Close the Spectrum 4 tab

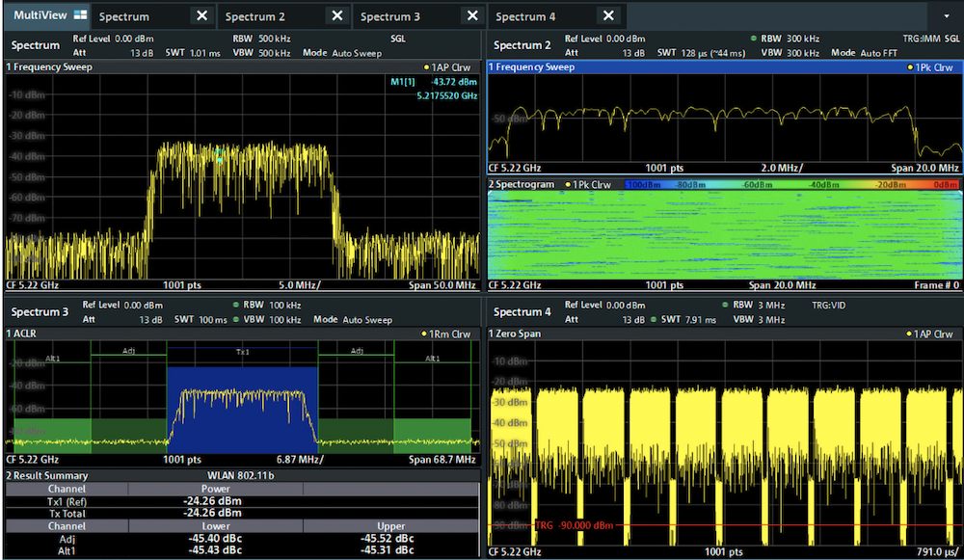(x=608, y=16)
